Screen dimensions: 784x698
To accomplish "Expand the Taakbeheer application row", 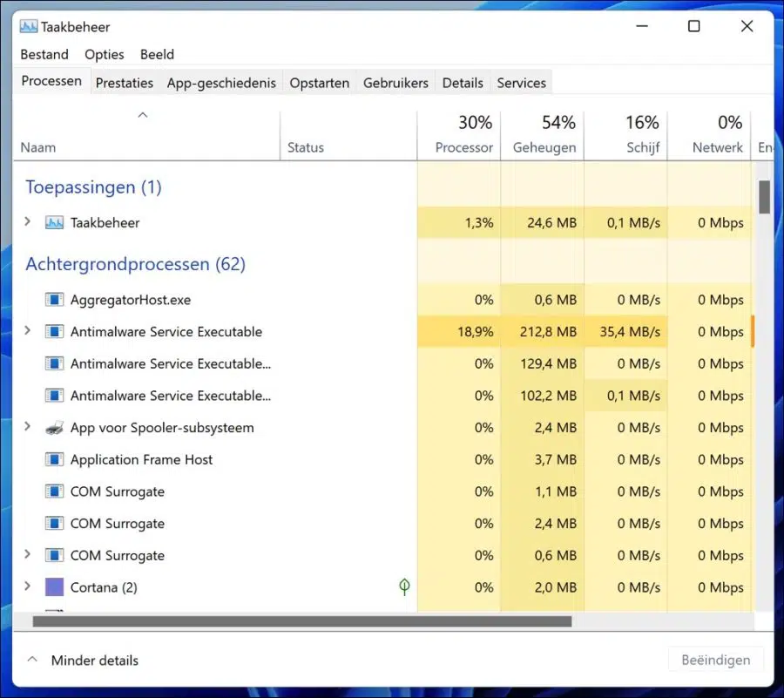I will click(28, 221).
